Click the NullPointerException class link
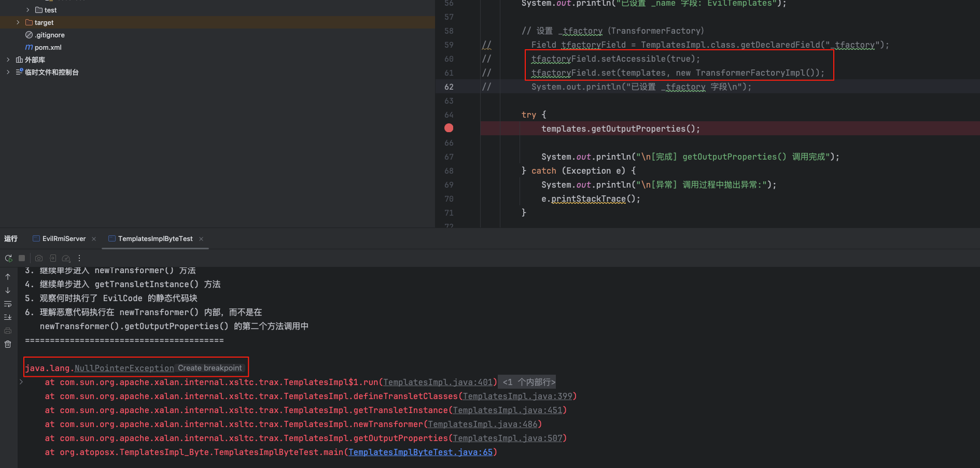The width and height of the screenshot is (980, 468). tap(124, 368)
